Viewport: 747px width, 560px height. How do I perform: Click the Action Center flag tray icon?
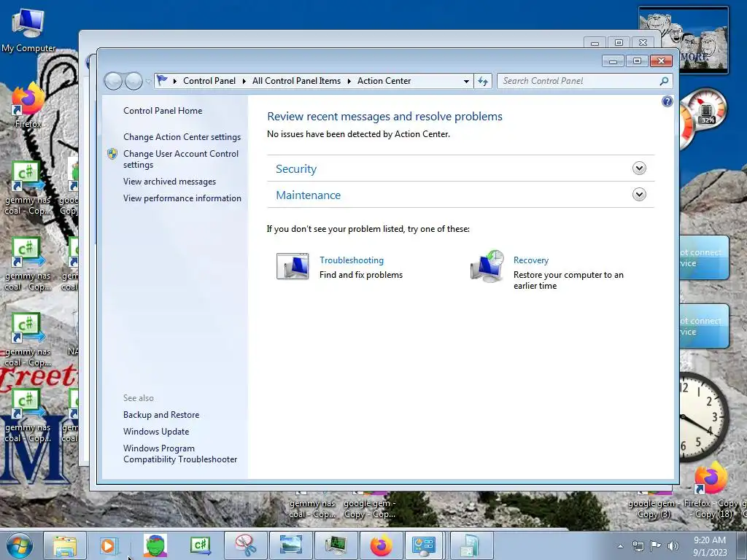[656, 545]
